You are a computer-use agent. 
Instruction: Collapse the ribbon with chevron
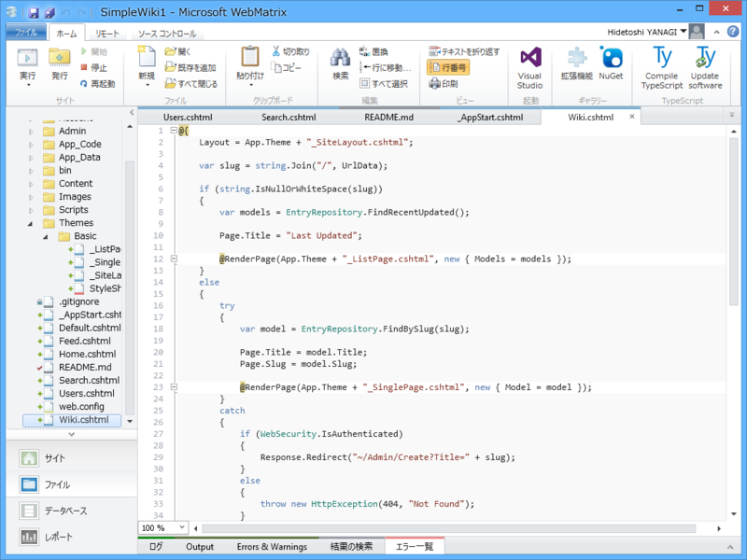[716, 32]
